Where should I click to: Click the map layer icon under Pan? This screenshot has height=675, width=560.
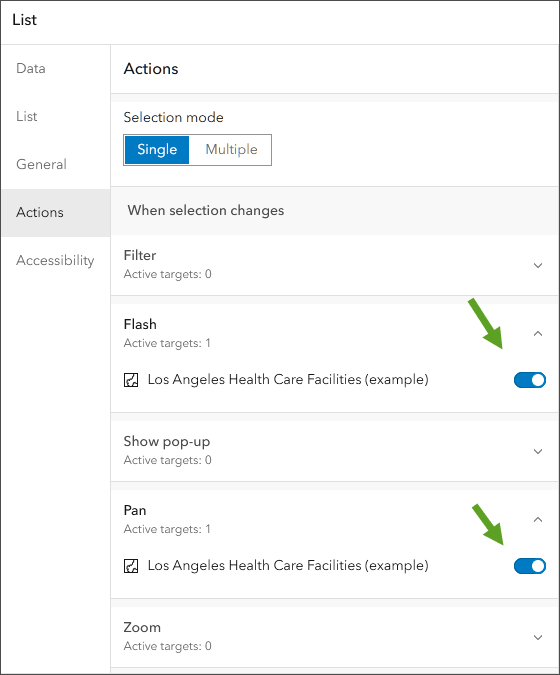131,566
